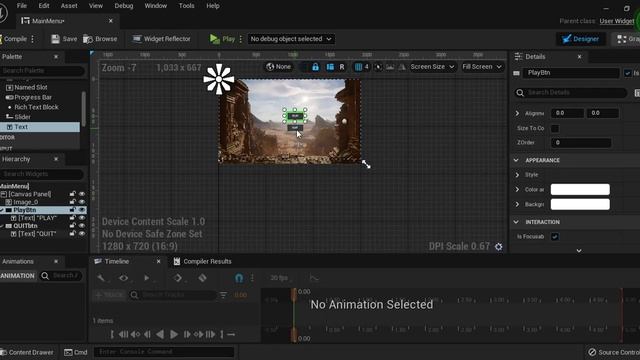Viewport: 640px width, 360px height.
Task: Click the Animation add button
Action: click(18, 276)
